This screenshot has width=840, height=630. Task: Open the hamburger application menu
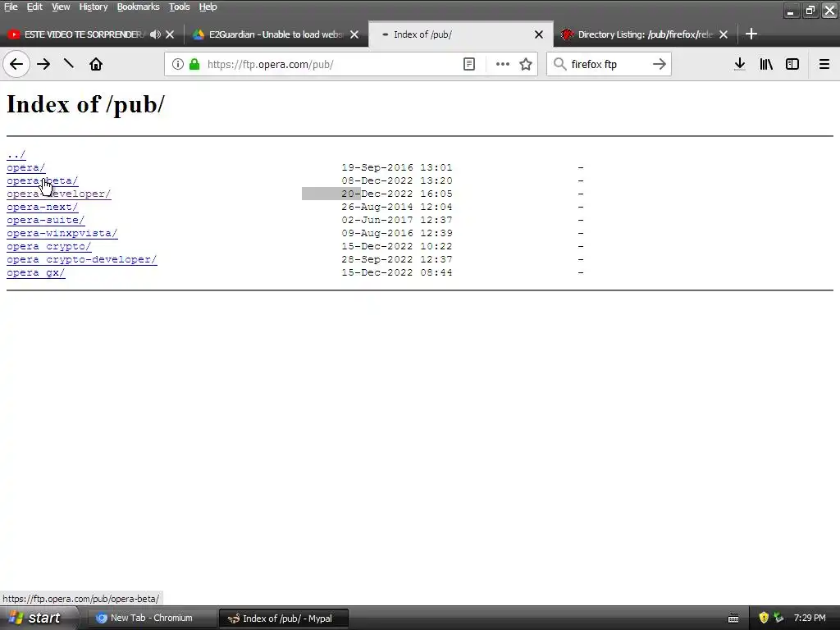[x=824, y=64]
